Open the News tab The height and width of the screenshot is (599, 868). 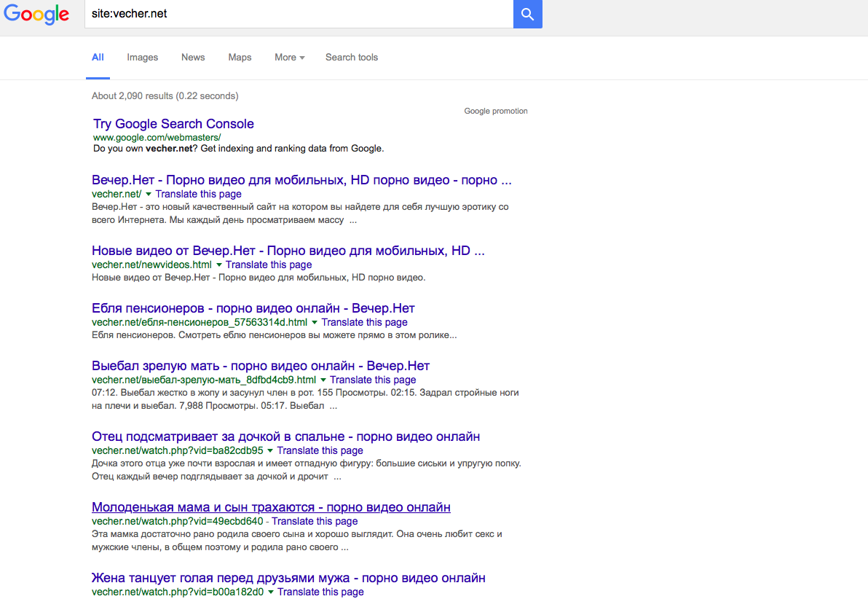click(193, 57)
